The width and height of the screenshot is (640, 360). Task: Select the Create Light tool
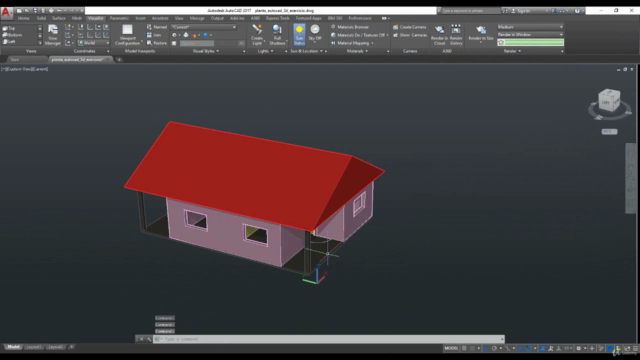(257, 34)
